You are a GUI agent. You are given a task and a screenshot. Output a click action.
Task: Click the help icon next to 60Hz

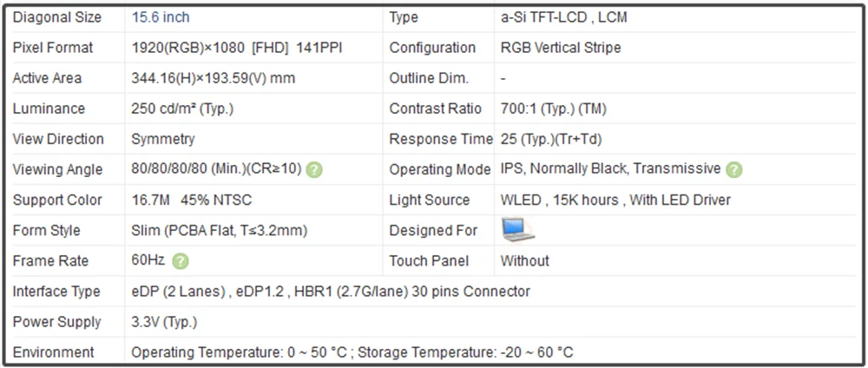[181, 261]
